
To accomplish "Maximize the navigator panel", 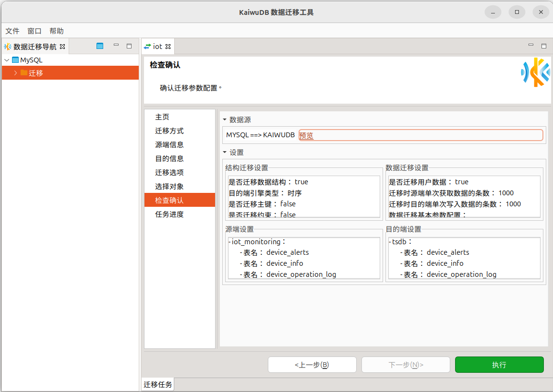I will 129,46.
